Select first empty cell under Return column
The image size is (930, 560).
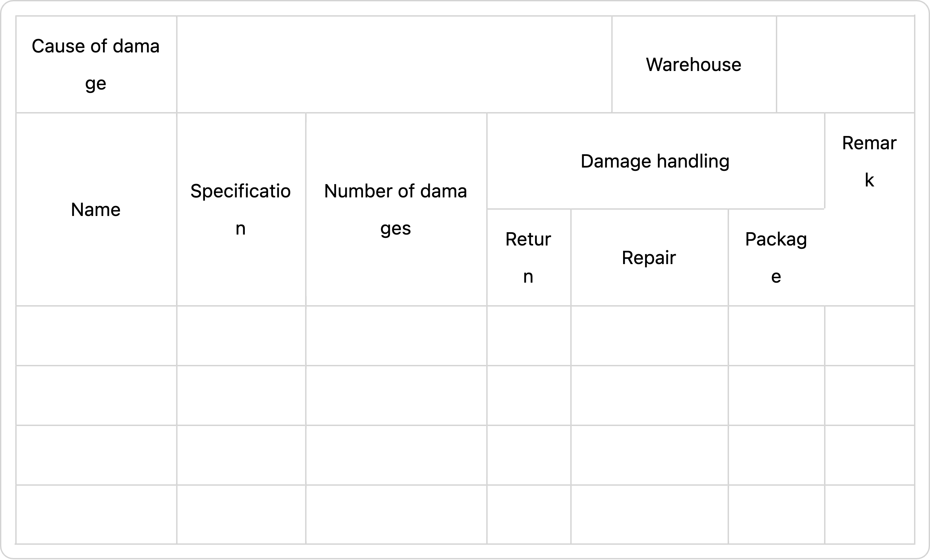(528, 336)
